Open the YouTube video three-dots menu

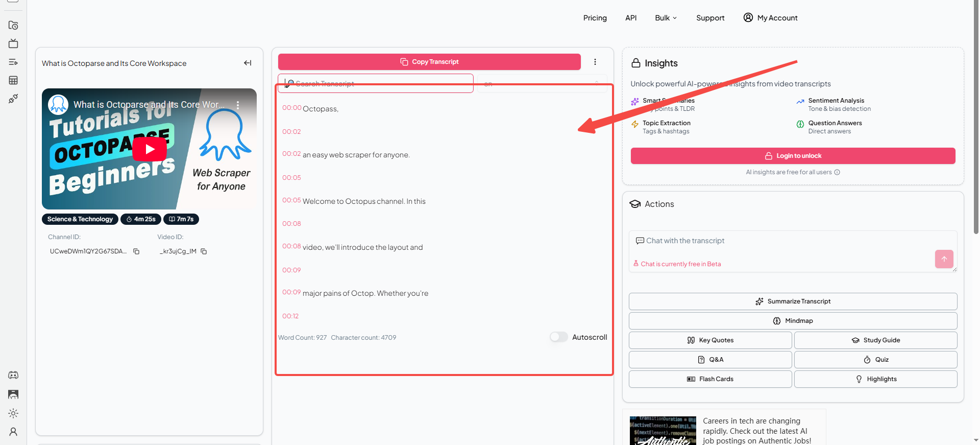pos(238,105)
